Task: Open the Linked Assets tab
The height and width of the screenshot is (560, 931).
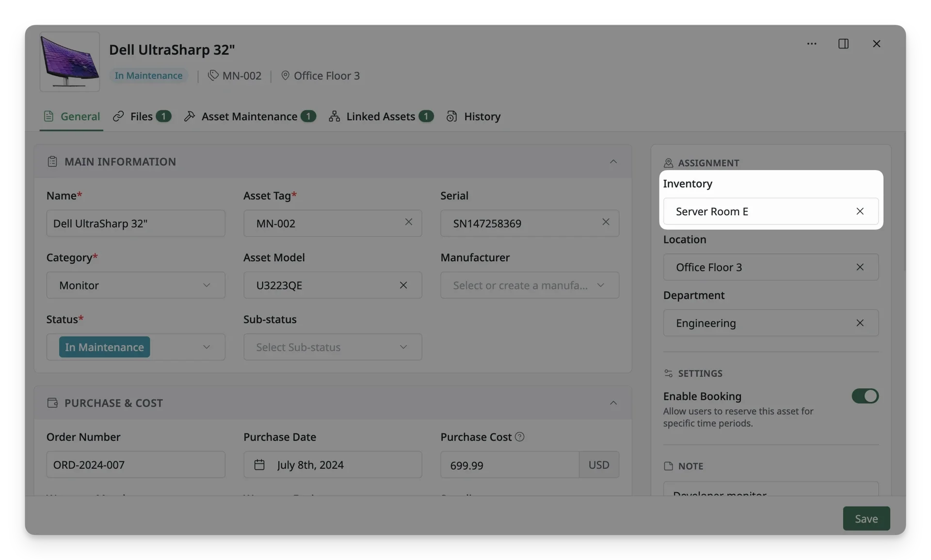Action: (381, 116)
